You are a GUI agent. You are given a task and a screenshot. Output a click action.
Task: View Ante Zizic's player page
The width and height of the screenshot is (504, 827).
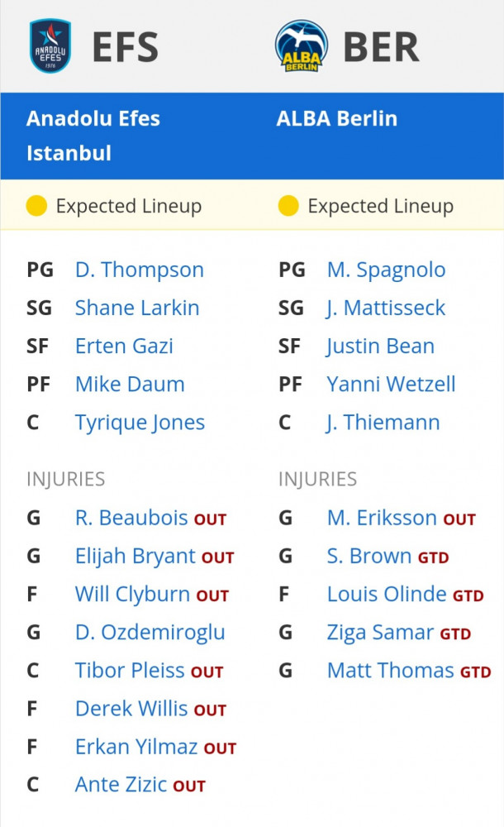121,784
